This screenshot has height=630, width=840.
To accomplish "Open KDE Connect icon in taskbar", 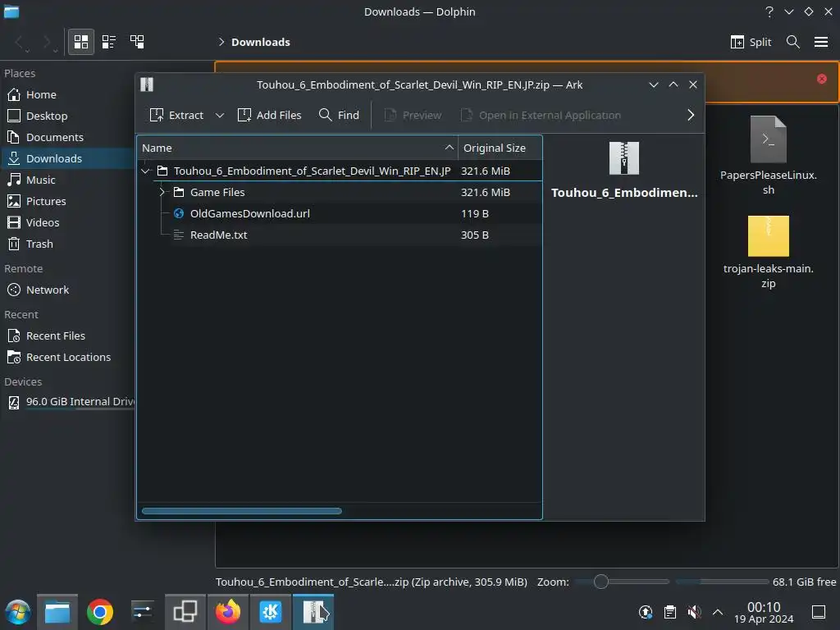I will click(x=271, y=612).
